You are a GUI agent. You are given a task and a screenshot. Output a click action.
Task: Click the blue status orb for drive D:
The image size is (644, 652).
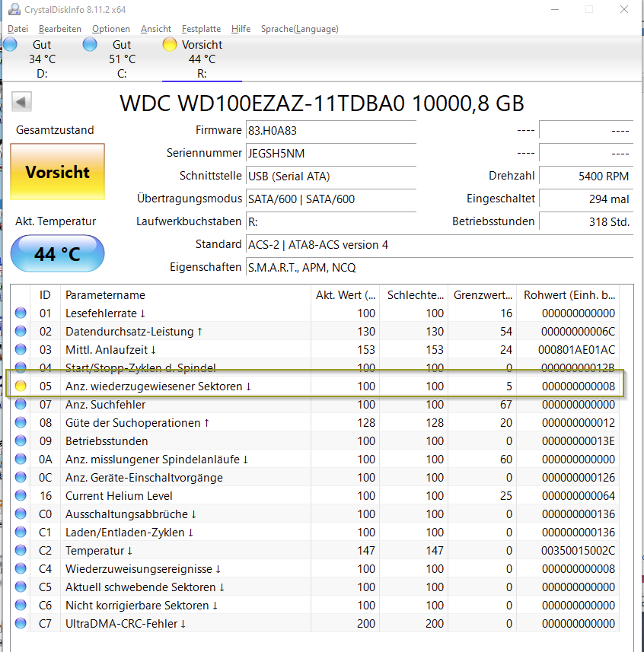11,44
